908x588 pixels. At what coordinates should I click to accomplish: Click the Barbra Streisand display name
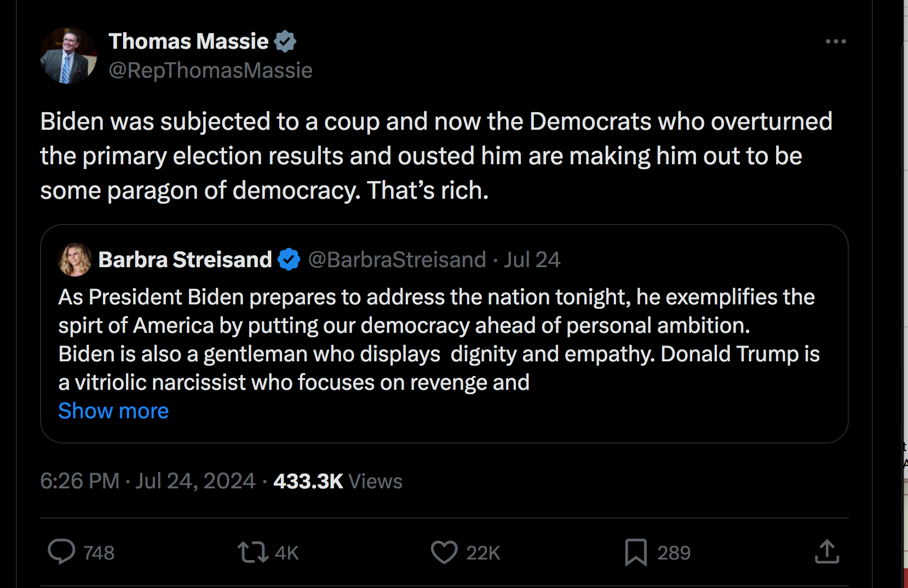[x=185, y=260]
